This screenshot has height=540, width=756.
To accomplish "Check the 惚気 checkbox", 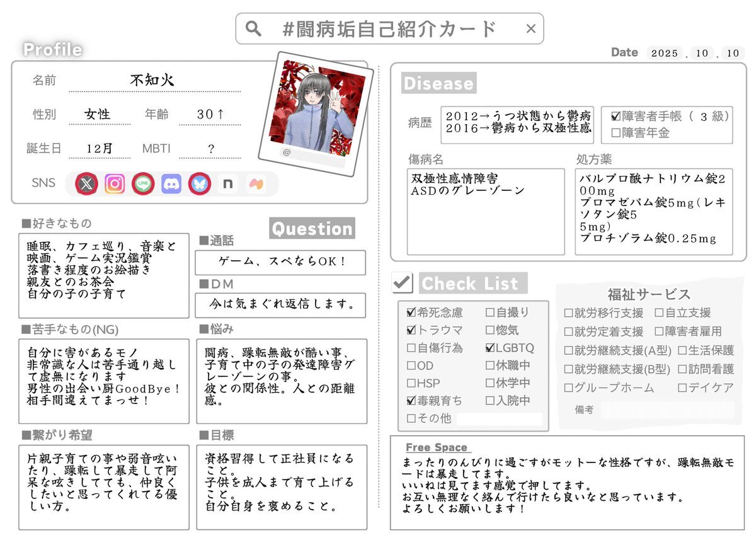I will [x=490, y=330].
